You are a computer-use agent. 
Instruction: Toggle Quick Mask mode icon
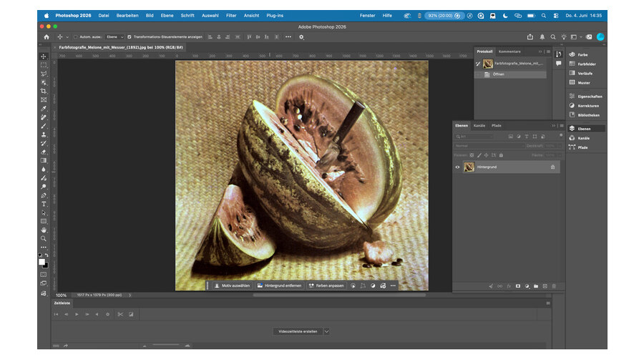point(44,275)
